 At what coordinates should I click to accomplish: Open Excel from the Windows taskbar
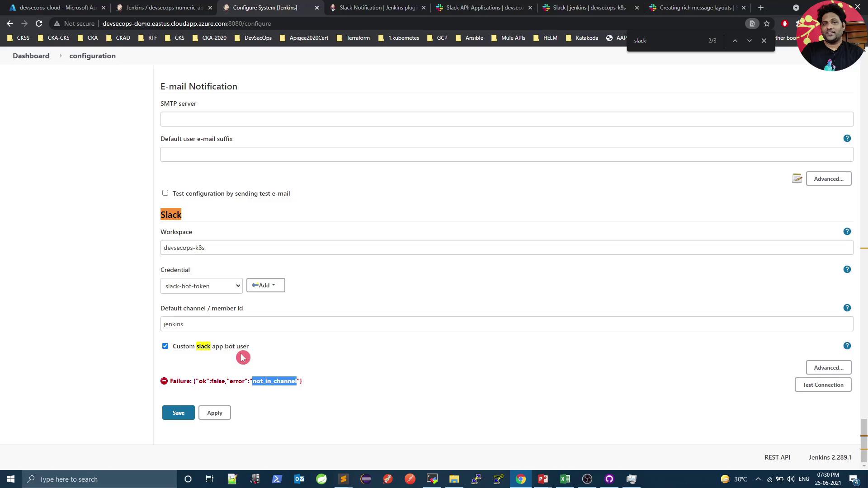[x=565, y=479]
